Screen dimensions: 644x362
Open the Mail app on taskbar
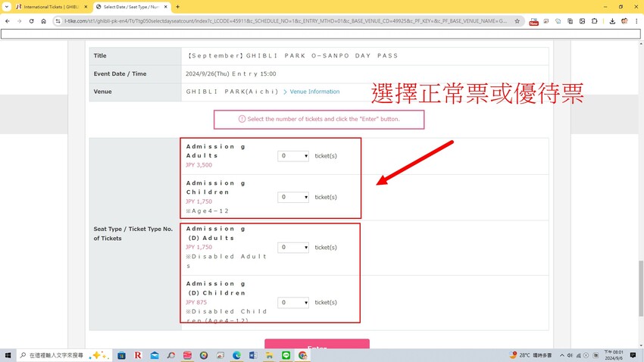coord(155,355)
